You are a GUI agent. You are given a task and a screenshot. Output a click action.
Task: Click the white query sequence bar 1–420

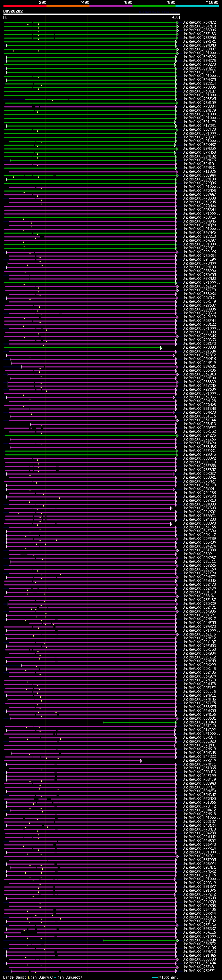(x=92, y=15)
